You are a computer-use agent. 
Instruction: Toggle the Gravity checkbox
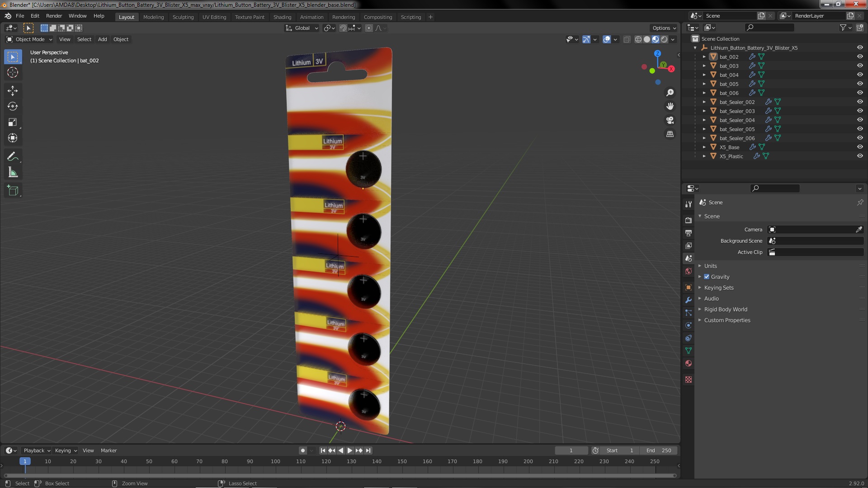coord(707,277)
